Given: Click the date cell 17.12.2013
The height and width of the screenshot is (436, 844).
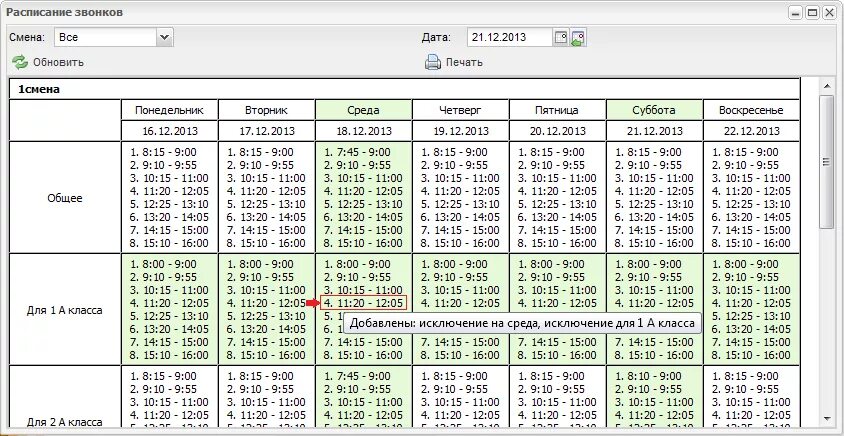Looking at the screenshot, I should coord(266,131).
